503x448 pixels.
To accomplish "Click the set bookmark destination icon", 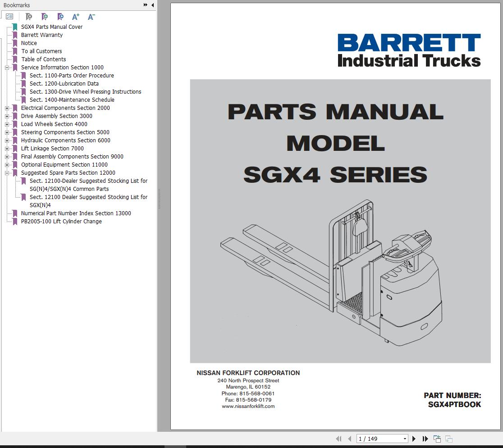I will click(x=60, y=16).
